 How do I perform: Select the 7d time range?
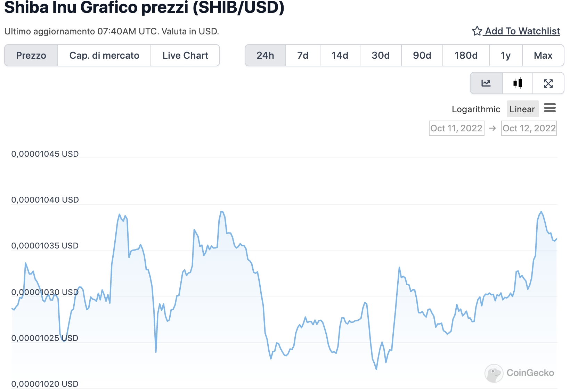pos(303,55)
